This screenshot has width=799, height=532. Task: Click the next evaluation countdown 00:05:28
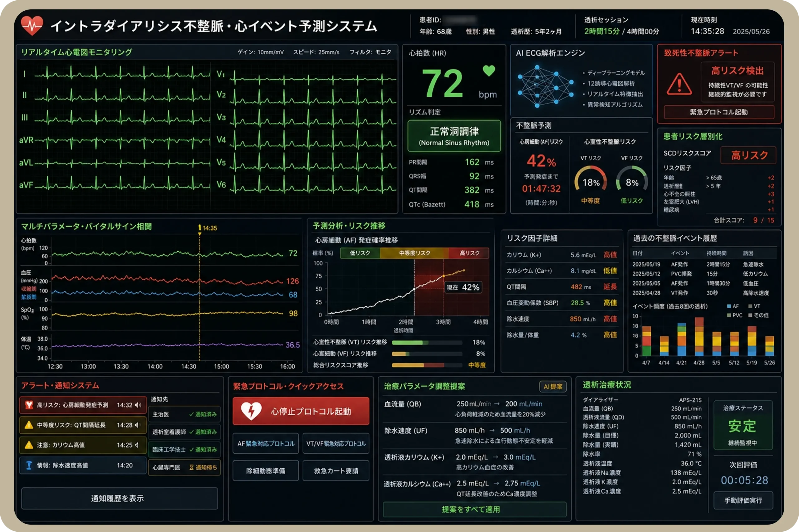click(744, 480)
